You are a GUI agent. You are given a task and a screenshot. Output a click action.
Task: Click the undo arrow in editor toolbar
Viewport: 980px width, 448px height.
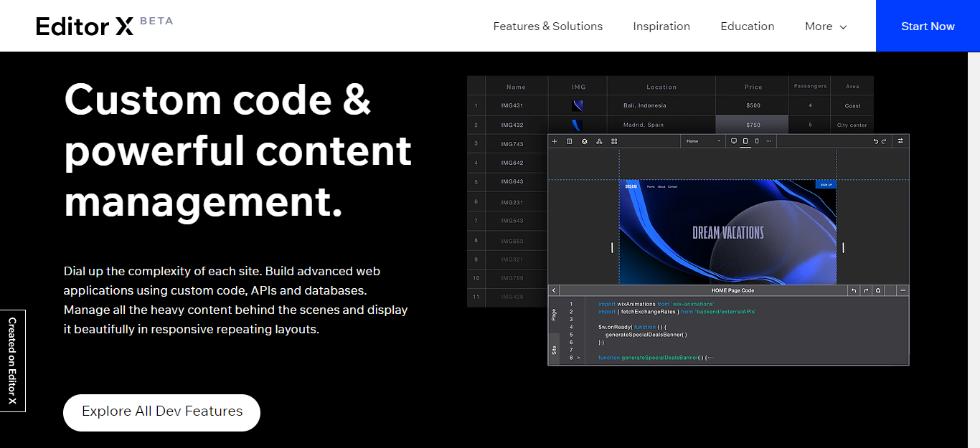[x=875, y=141]
